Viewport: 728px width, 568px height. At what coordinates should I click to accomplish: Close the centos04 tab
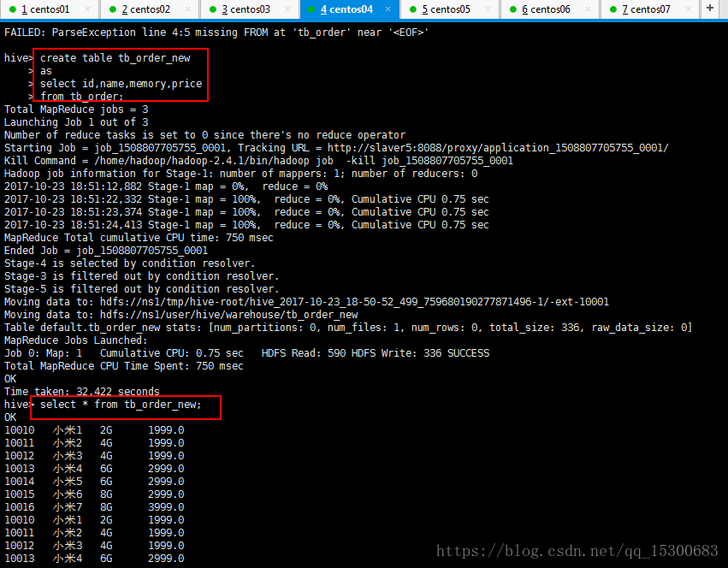tap(388, 9)
